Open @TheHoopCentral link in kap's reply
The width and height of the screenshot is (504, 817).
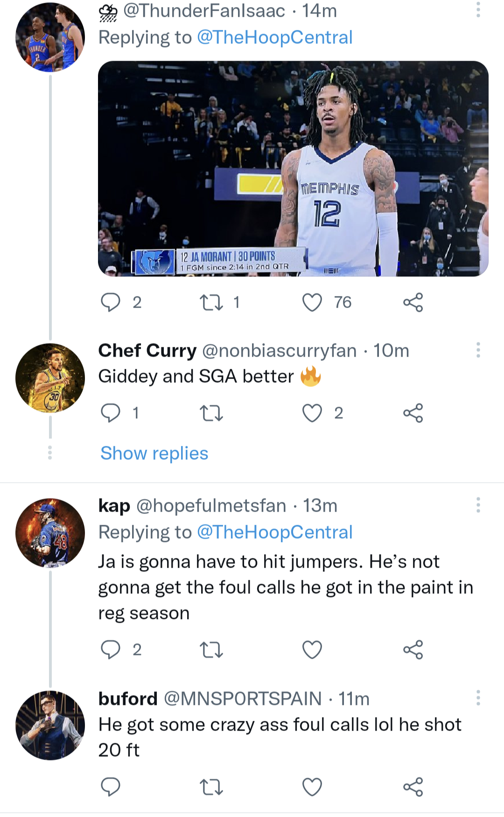(x=274, y=532)
